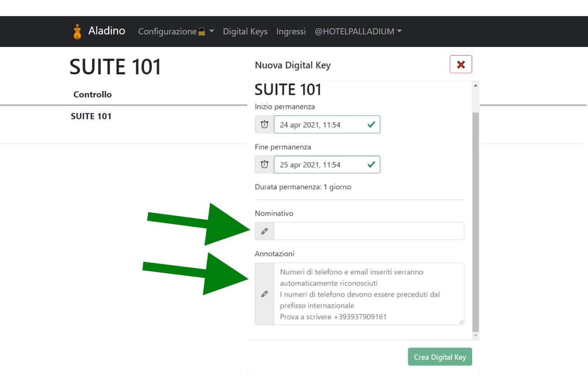Click the Crea Digital Key button
The width and height of the screenshot is (588, 378).
(x=440, y=357)
